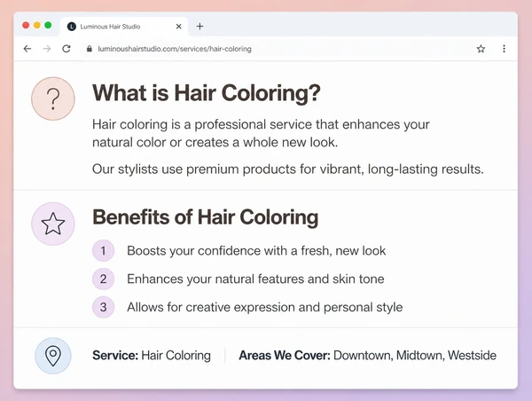Click the question mark circle icon
The image size is (532, 401).
(x=53, y=98)
